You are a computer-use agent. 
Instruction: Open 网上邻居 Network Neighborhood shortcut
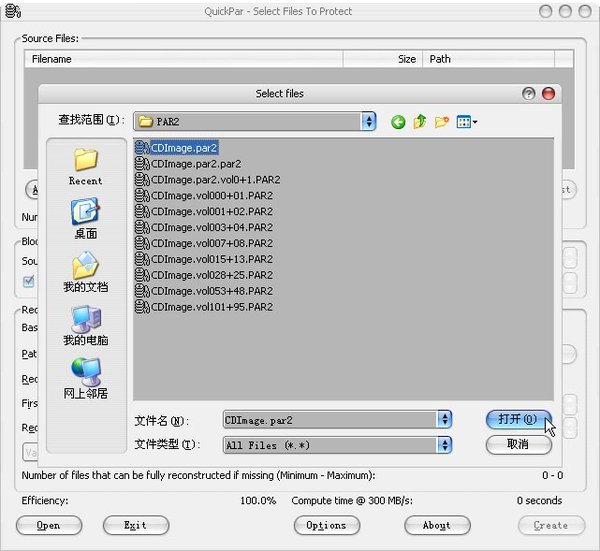pos(85,379)
